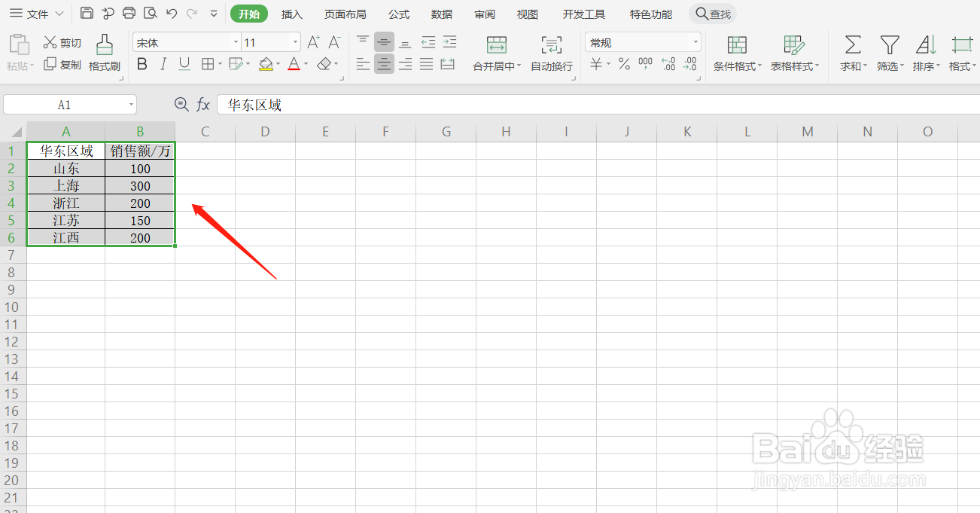
Task: Open the font name 宋体 dropdown
Action: click(x=236, y=43)
